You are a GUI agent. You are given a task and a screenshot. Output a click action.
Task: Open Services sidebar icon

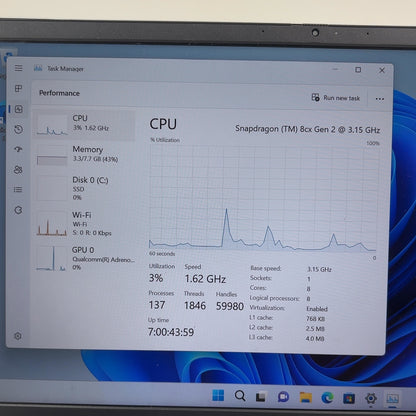(x=18, y=210)
